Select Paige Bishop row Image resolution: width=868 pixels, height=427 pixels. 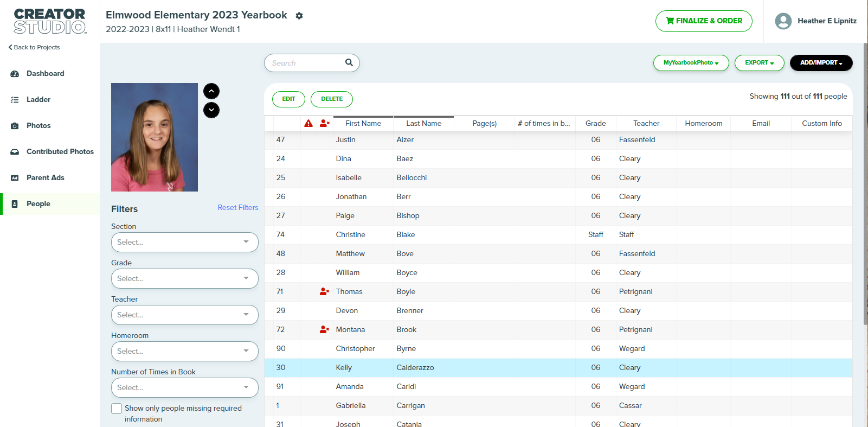tap(558, 216)
